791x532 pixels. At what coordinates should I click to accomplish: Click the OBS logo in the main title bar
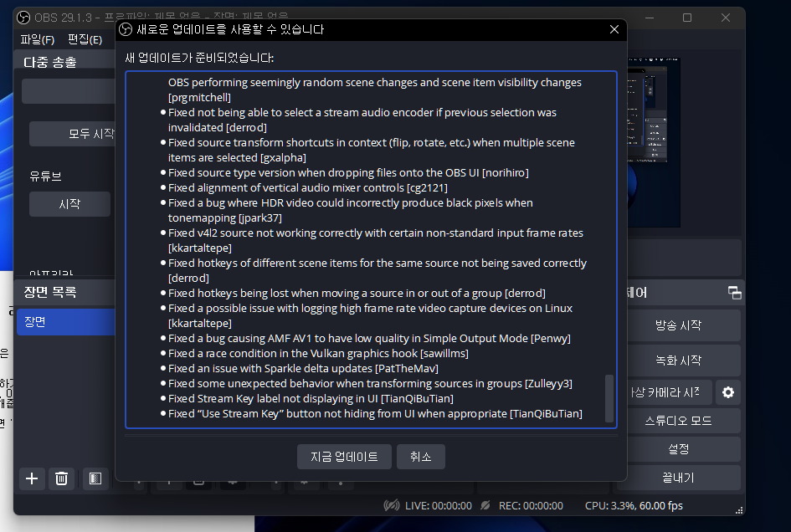23,18
